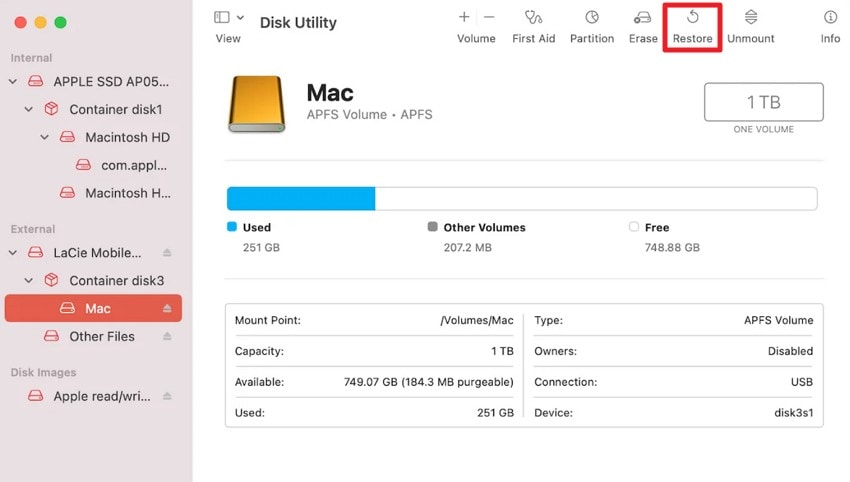This screenshot has width=850, height=482.
Task: Eject the LaCie Mobile drive
Action: [x=167, y=253]
